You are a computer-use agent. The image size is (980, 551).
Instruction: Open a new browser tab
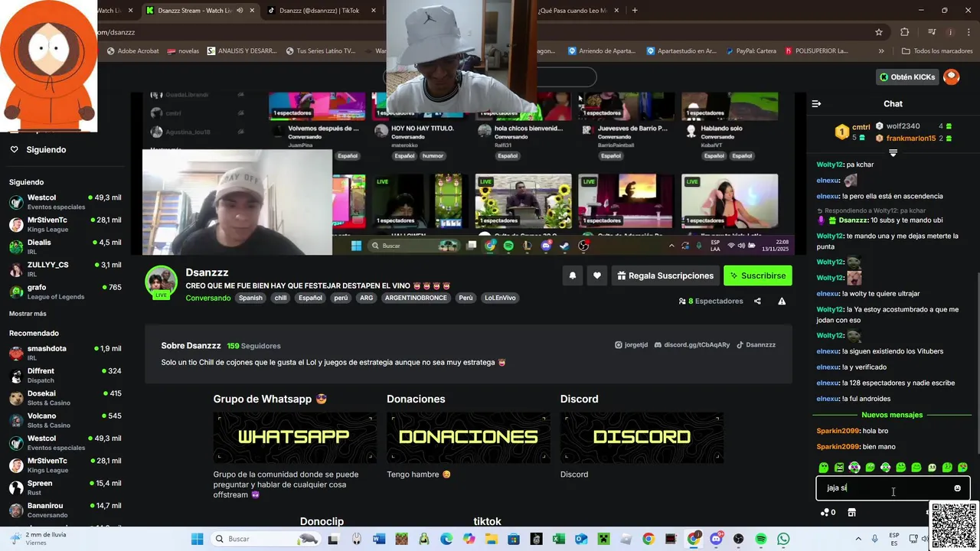point(635,11)
